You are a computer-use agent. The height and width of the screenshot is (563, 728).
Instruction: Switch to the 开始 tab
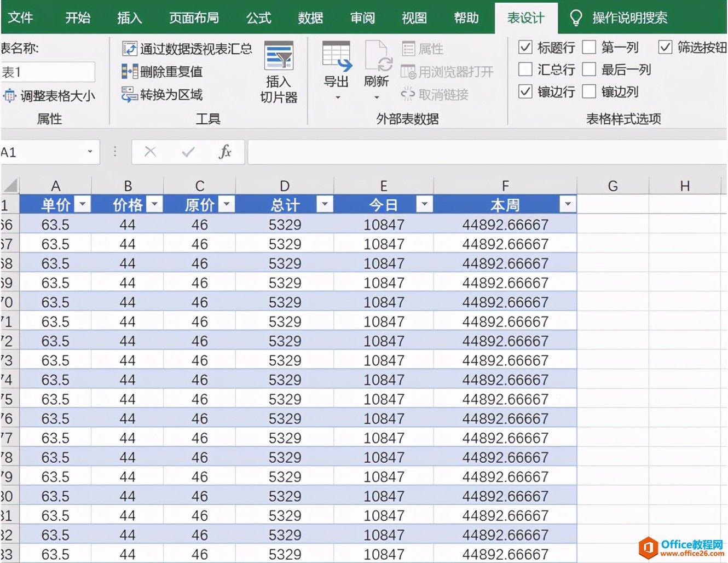[78, 18]
